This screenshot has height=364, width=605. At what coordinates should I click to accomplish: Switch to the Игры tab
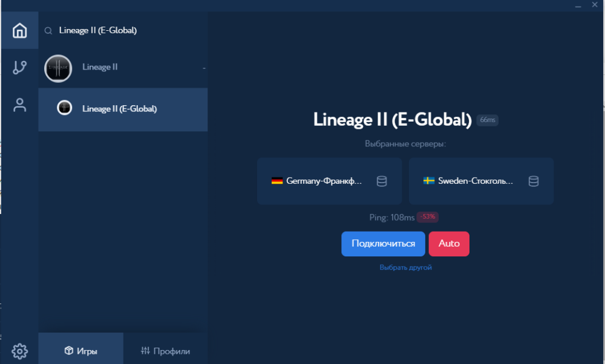[x=81, y=351]
